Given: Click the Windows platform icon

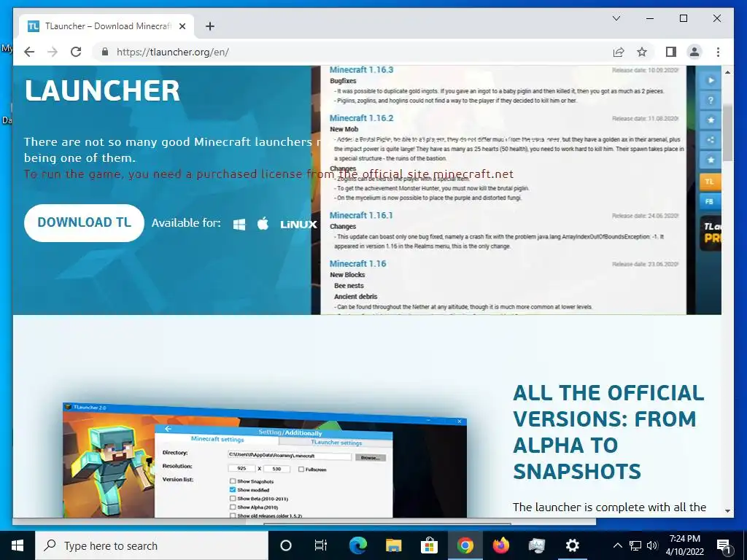Looking at the screenshot, I should click(239, 224).
